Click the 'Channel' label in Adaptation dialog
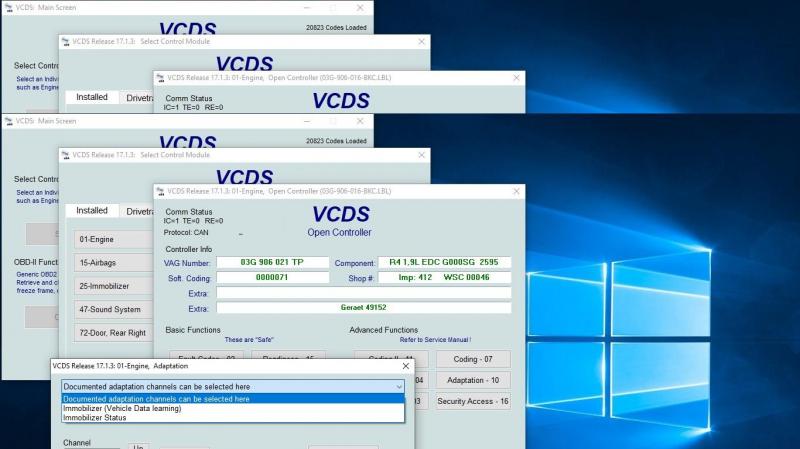Screen dimensions: 800x449 click(77, 443)
